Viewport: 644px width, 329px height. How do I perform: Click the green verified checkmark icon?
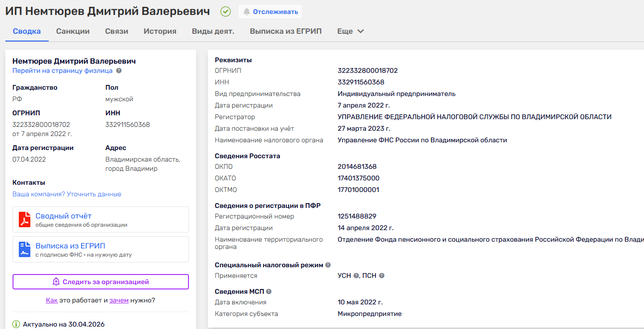pos(226,12)
